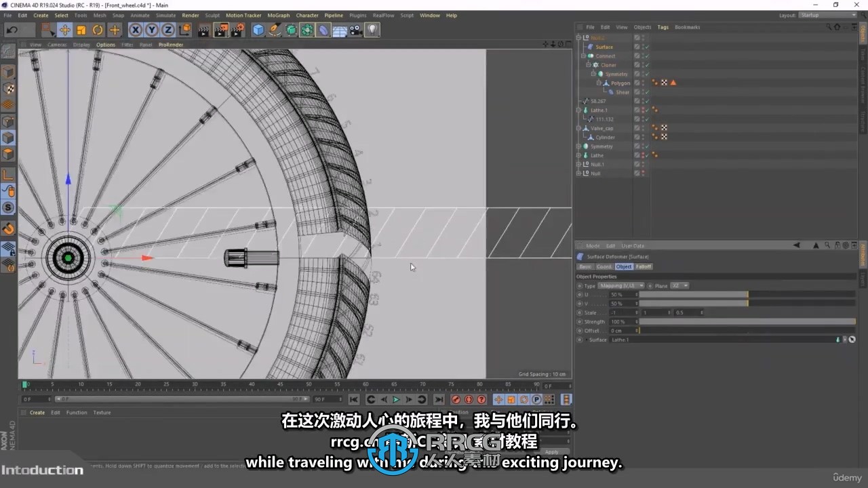
Task: Toggle Y axis lock
Action: click(x=151, y=30)
